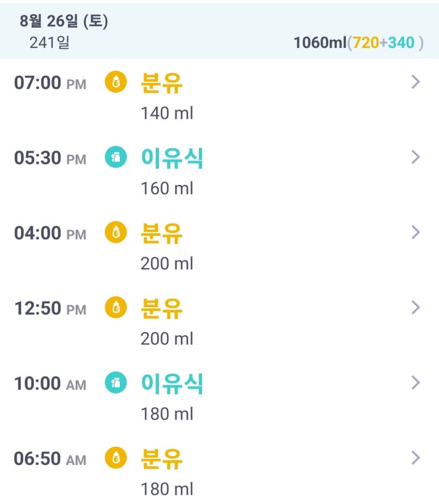Click the 140 ml amount text

(167, 113)
